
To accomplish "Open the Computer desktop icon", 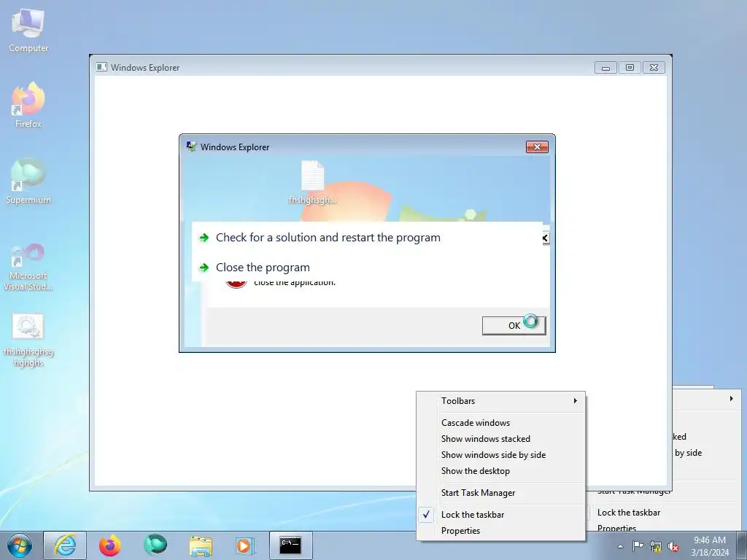I will tap(28, 30).
